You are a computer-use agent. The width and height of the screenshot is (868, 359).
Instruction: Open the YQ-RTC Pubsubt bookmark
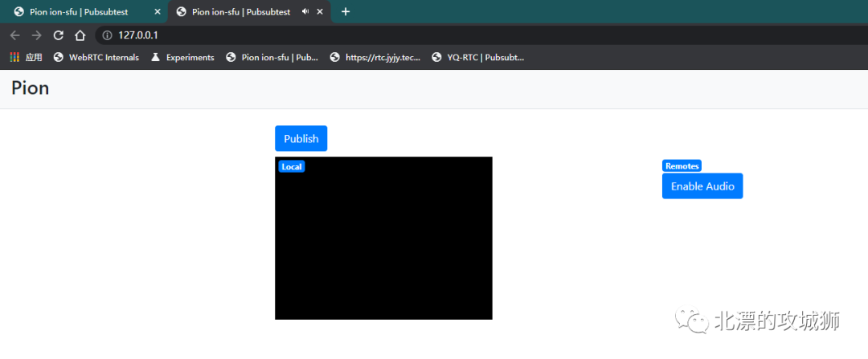click(477, 57)
